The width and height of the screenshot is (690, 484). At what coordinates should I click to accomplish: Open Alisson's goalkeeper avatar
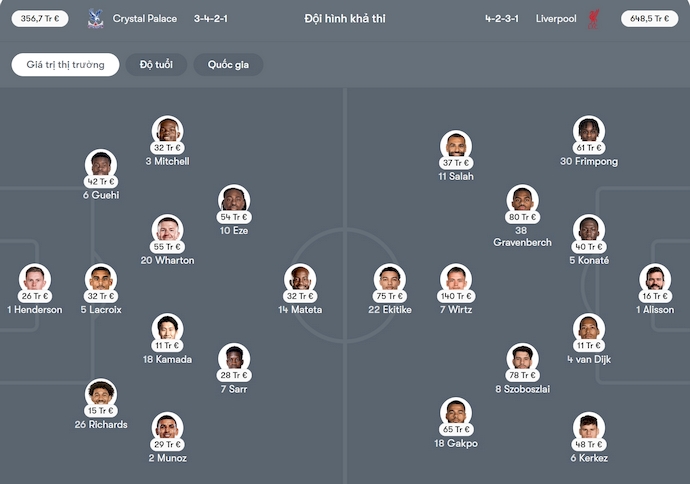click(x=654, y=278)
